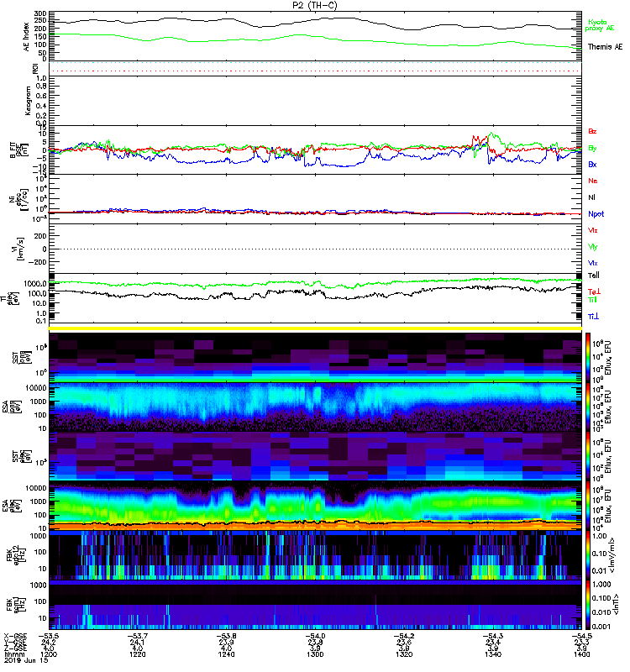Click the X-GSE value "-53.5"
This screenshot has width=630, height=672.
[x=49, y=636]
